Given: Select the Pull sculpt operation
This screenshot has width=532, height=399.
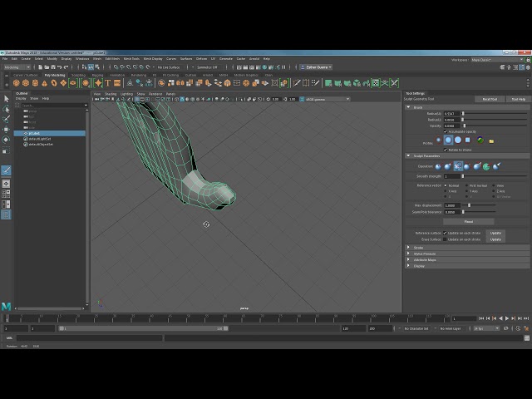Looking at the screenshot, I should pyautogui.click(x=448, y=166).
